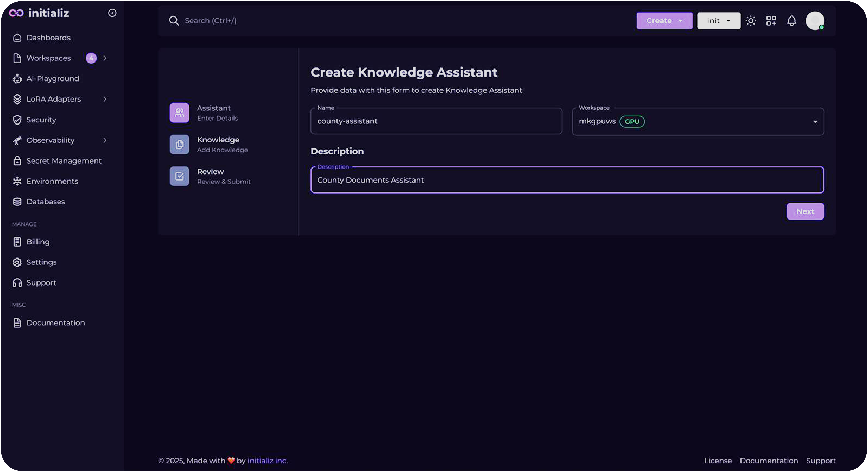Click the Observability telescope icon

point(17,140)
